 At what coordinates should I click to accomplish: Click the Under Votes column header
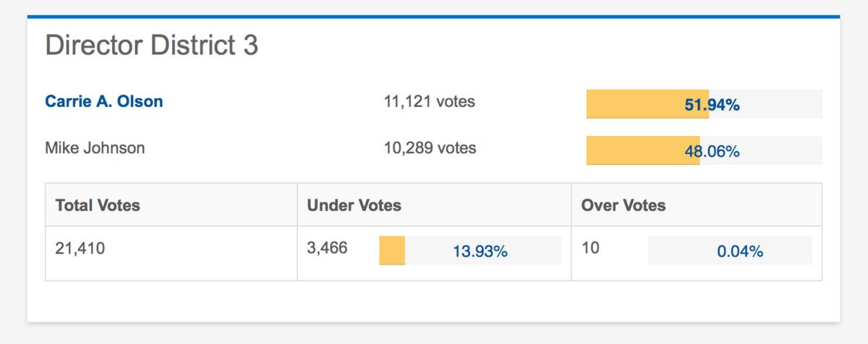pos(354,205)
